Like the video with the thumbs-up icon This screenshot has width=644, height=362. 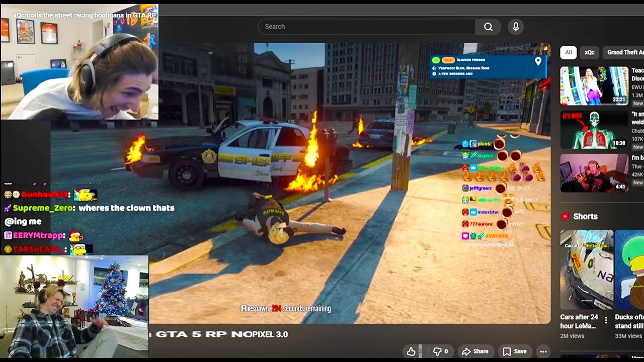411,351
